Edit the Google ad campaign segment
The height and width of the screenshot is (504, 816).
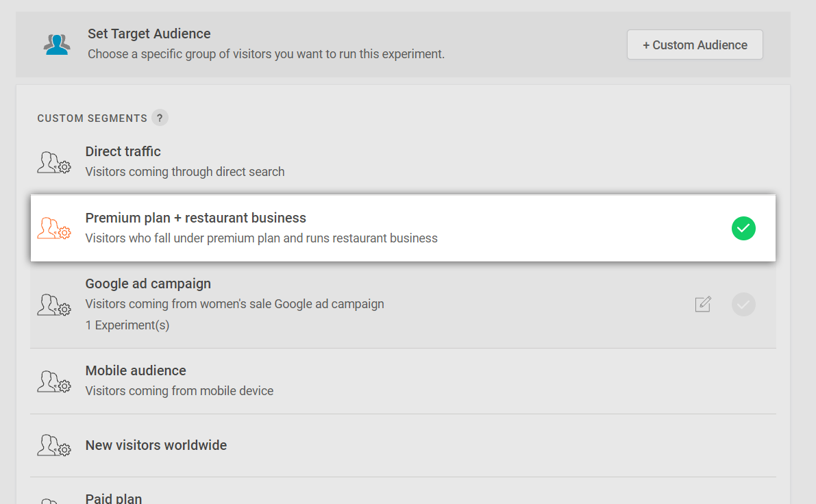click(703, 304)
